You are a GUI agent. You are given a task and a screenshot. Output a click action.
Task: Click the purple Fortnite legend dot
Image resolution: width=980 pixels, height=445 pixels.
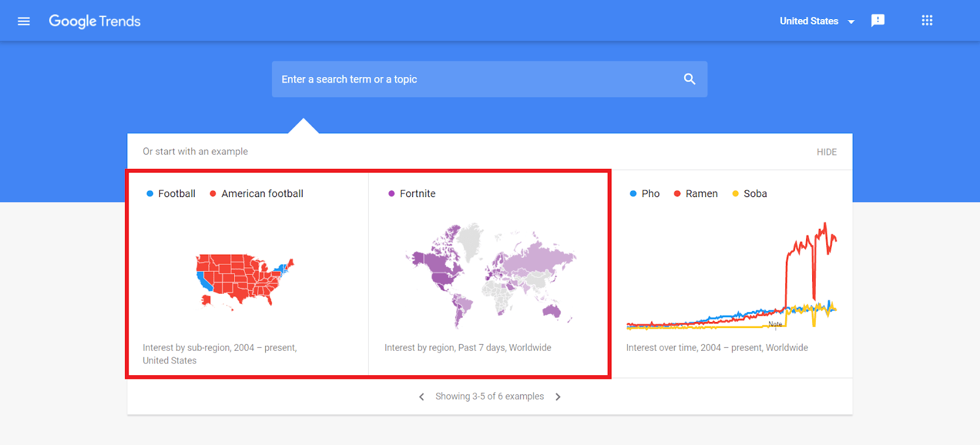click(x=391, y=193)
